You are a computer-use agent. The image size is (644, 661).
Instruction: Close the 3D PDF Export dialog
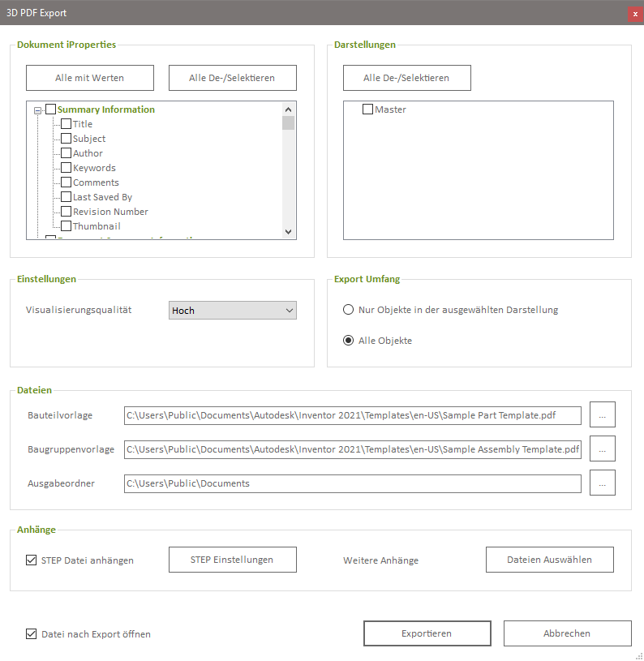(x=635, y=14)
